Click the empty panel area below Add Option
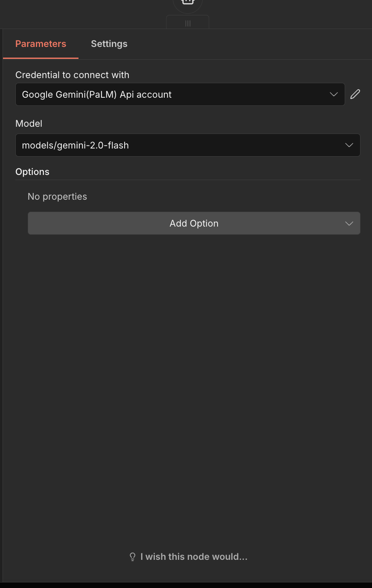Image resolution: width=372 pixels, height=588 pixels. (x=188, y=363)
